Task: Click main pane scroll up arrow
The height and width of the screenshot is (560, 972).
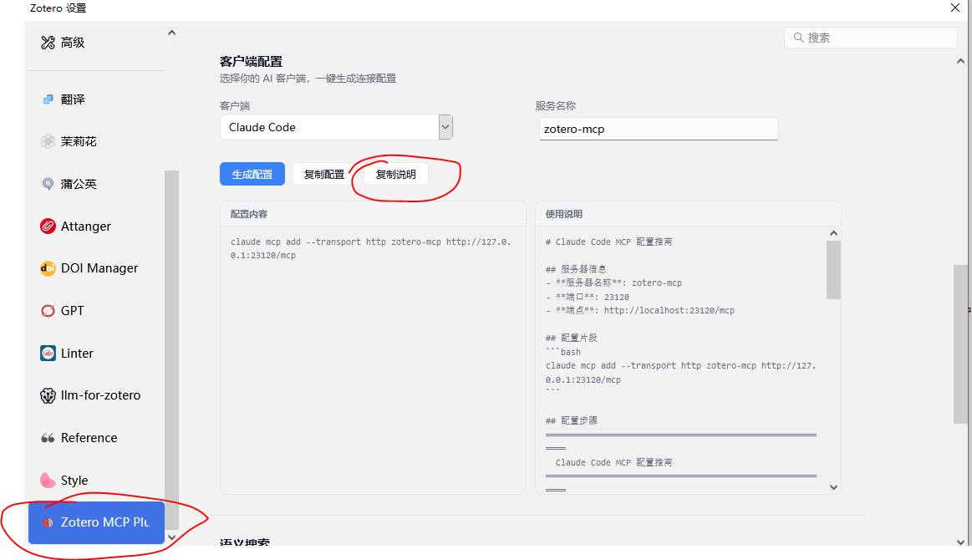Action: tap(960, 61)
